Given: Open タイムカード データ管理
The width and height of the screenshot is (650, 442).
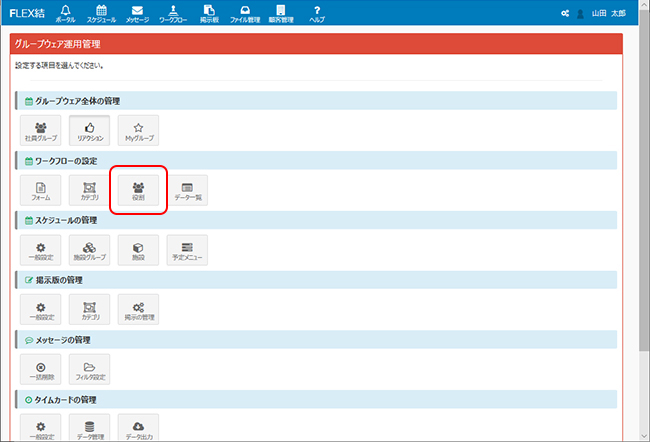Looking at the screenshot, I should click(x=90, y=428).
